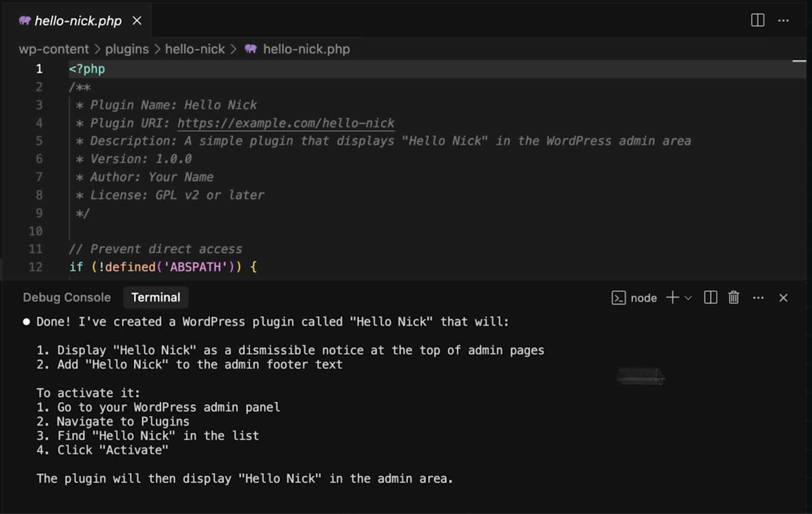
Task: Switch to the Debug Console tab
Action: pyautogui.click(x=66, y=297)
